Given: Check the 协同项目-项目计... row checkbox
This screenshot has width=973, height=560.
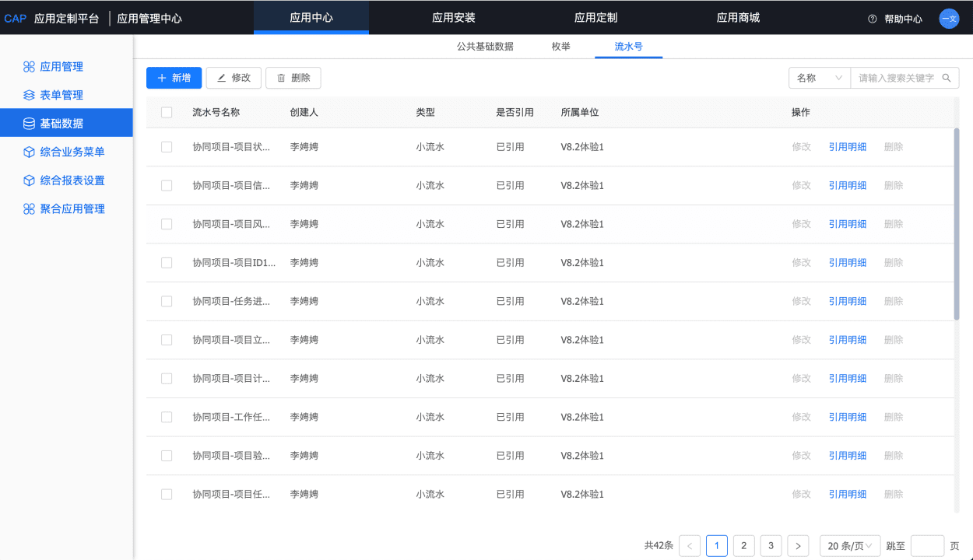Looking at the screenshot, I should tap(167, 379).
